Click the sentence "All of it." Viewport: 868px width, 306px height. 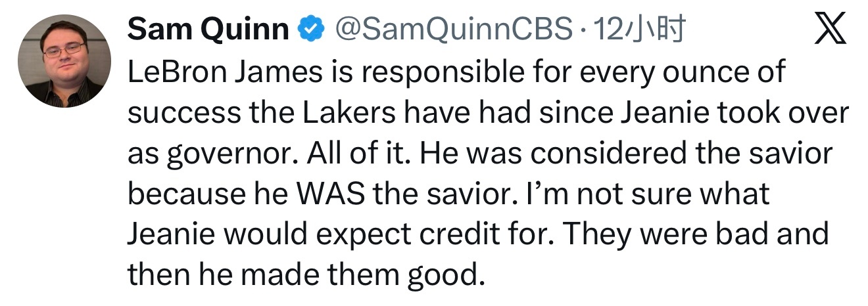[346, 154]
